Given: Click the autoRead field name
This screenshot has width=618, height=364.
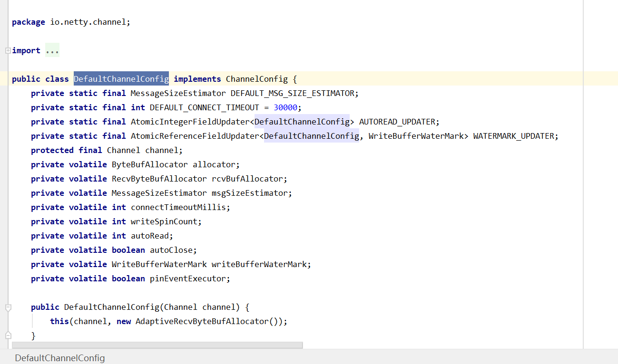Looking at the screenshot, I should pyautogui.click(x=150, y=236).
